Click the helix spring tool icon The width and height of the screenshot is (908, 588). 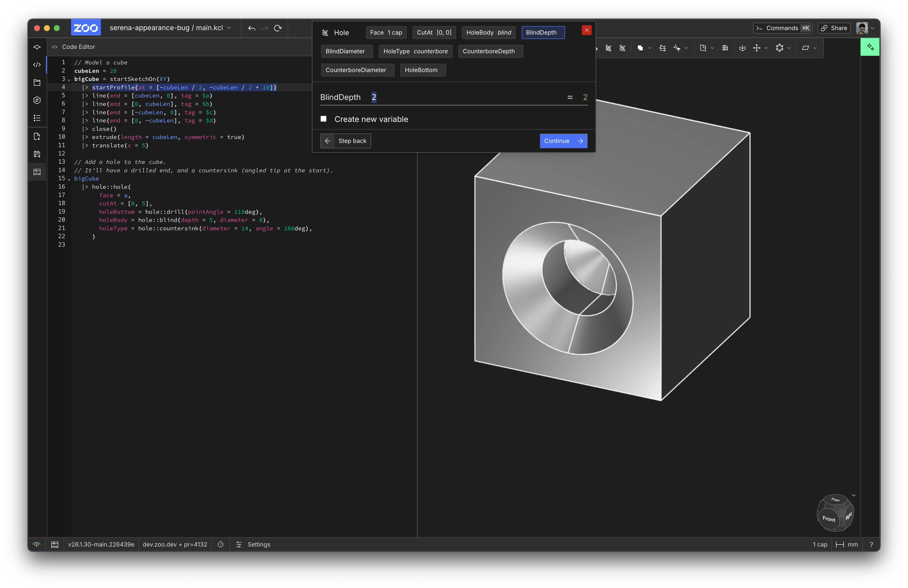tap(725, 48)
